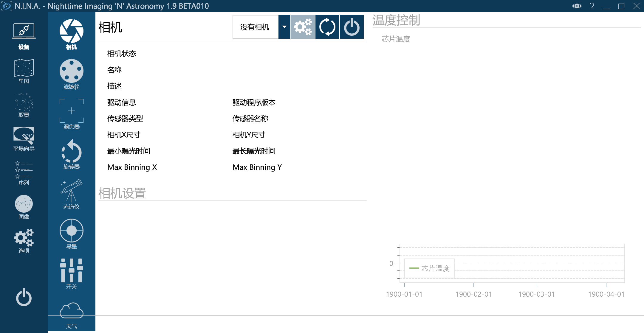Refresh the camera device list
Viewport: 644px width, 333px height.
click(x=327, y=27)
